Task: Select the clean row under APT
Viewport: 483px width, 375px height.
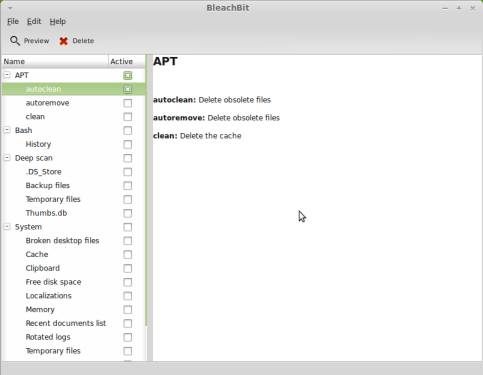Action: point(73,117)
